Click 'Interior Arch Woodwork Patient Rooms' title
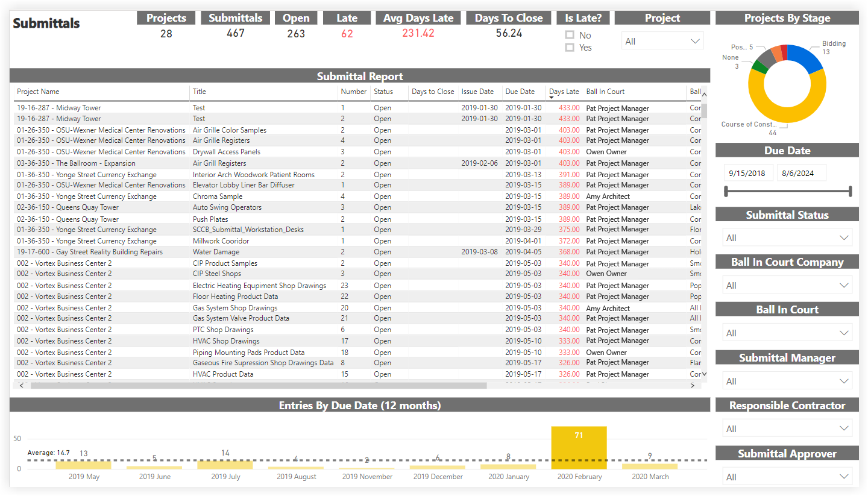Screen dimensions: 868x496 click(x=254, y=174)
